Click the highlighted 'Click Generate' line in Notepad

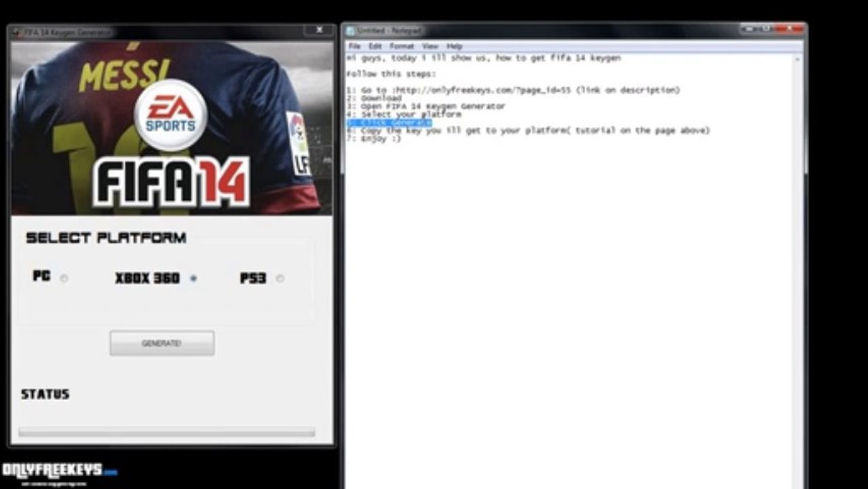coord(389,122)
